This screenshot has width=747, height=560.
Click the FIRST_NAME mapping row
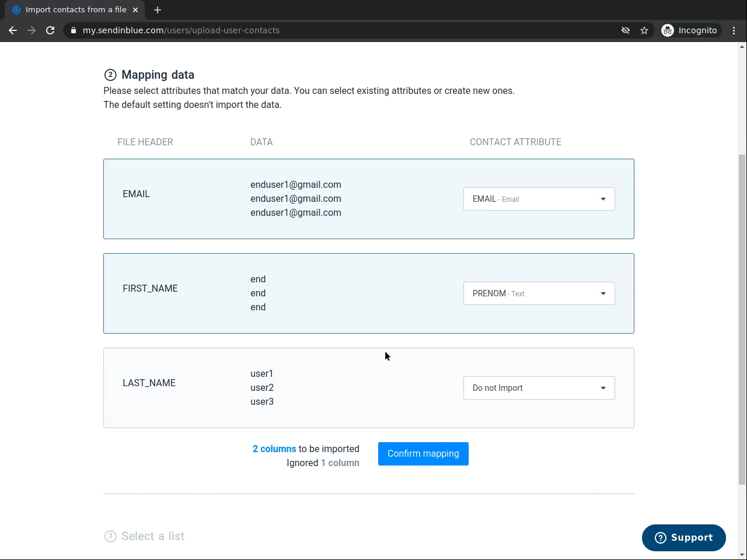350,293
